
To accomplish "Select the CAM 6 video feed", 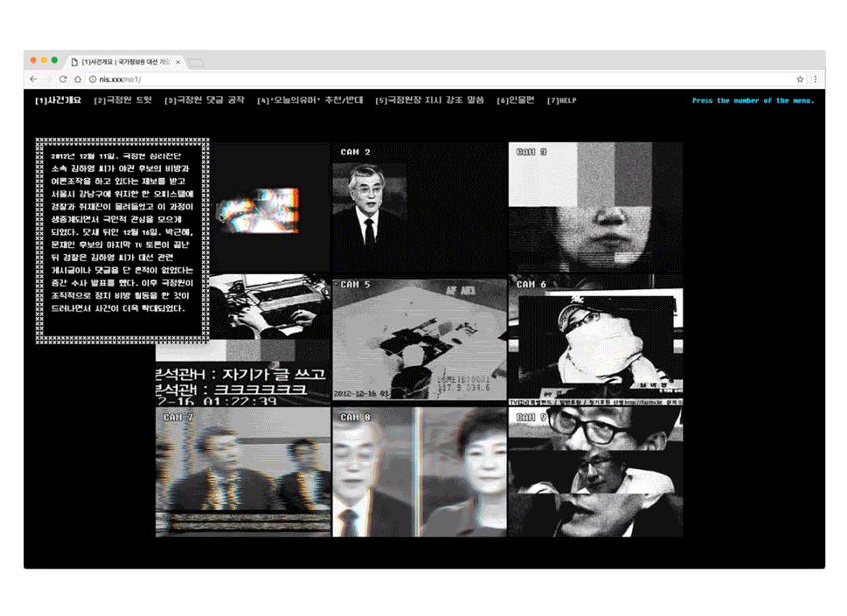I will [595, 339].
